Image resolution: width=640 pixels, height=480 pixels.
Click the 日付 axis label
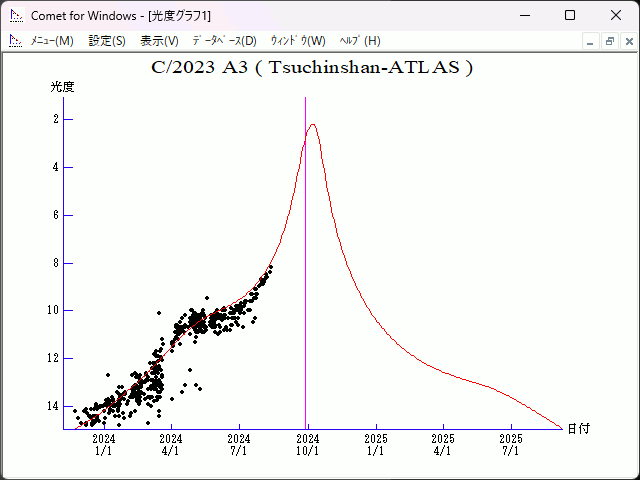tap(579, 429)
